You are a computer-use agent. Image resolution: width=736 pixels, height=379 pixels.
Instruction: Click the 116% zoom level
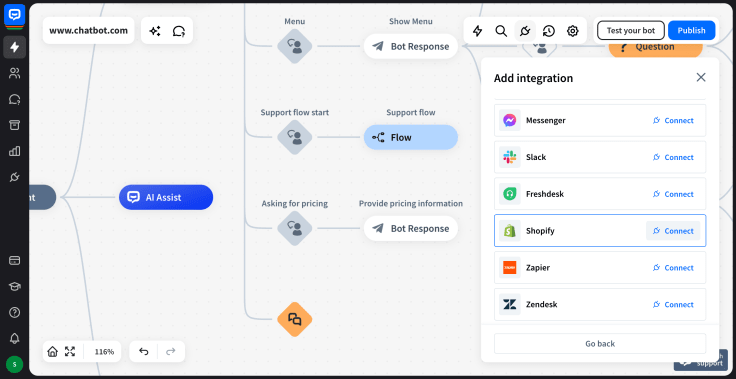pos(104,351)
